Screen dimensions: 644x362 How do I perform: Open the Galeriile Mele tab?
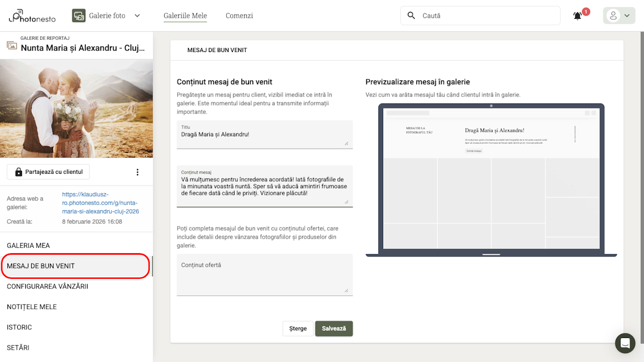point(185,16)
